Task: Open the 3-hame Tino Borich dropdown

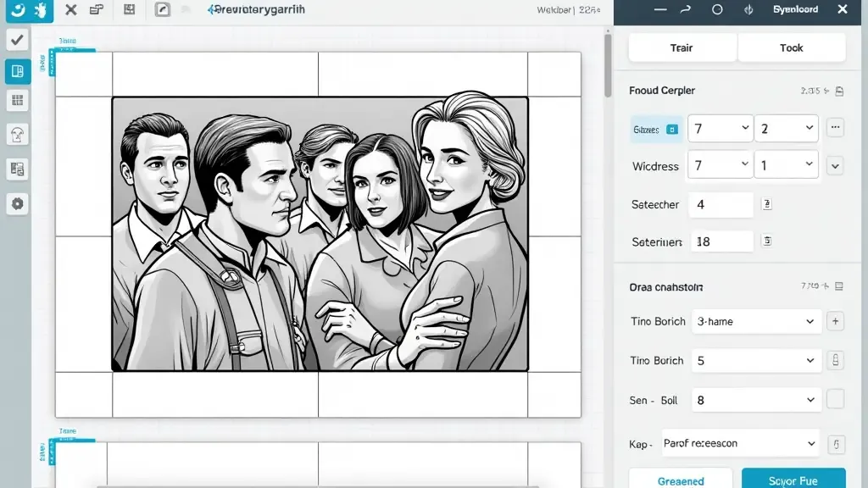Action: tap(754, 322)
